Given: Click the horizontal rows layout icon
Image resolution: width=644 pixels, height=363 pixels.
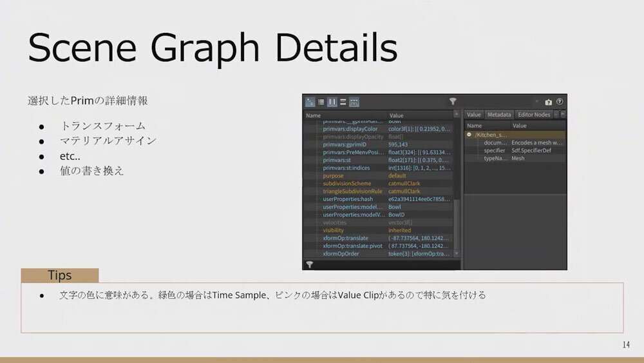Looking at the screenshot, I should click(x=343, y=102).
